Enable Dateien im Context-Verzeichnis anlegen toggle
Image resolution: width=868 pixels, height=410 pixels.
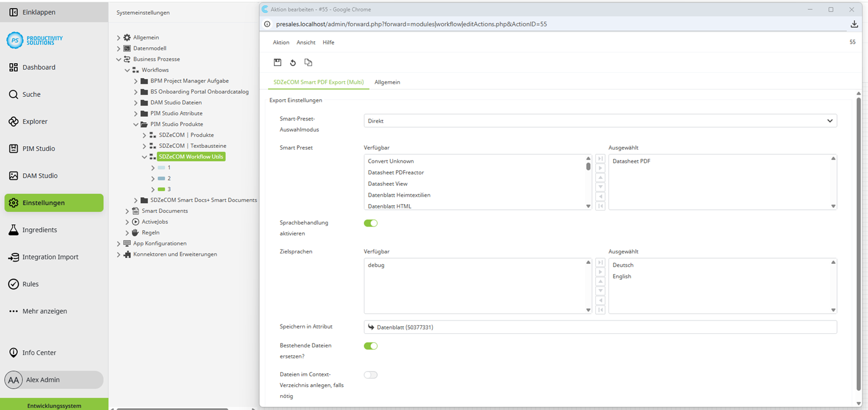371,374
